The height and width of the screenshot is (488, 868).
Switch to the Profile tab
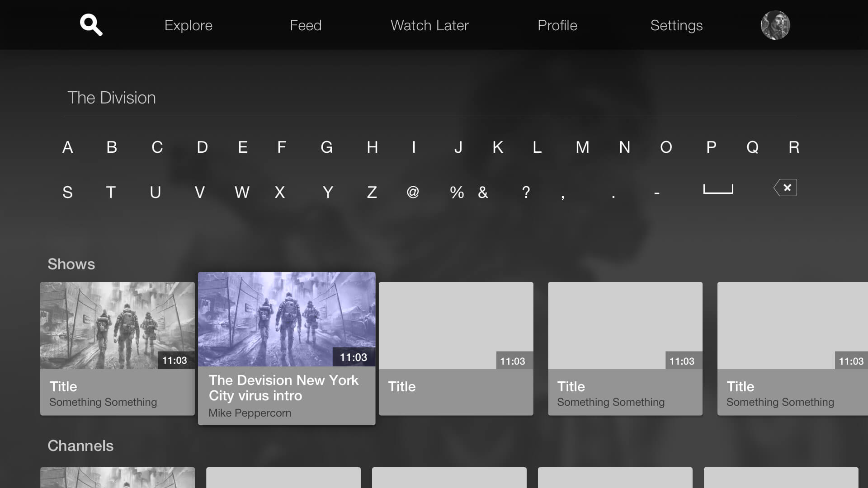pos(557,25)
